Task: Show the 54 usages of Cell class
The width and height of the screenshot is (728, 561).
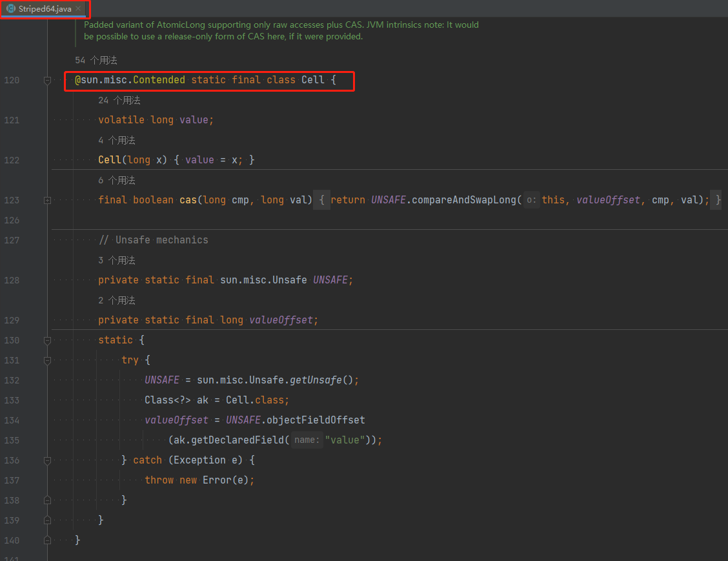Action: point(96,61)
